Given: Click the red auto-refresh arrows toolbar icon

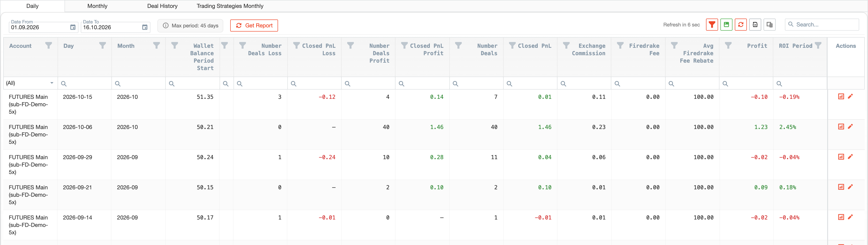Looking at the screenshot, I should (x=741, y=25).
